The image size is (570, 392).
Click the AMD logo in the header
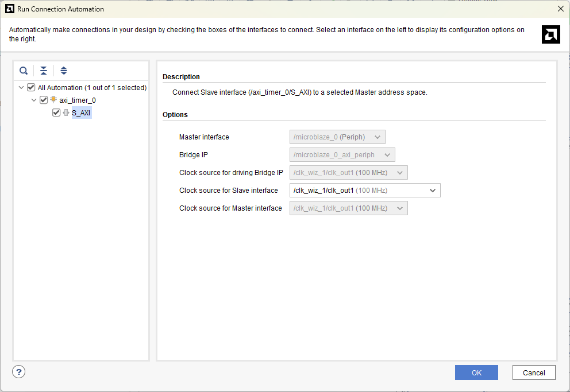click(550, 34)
